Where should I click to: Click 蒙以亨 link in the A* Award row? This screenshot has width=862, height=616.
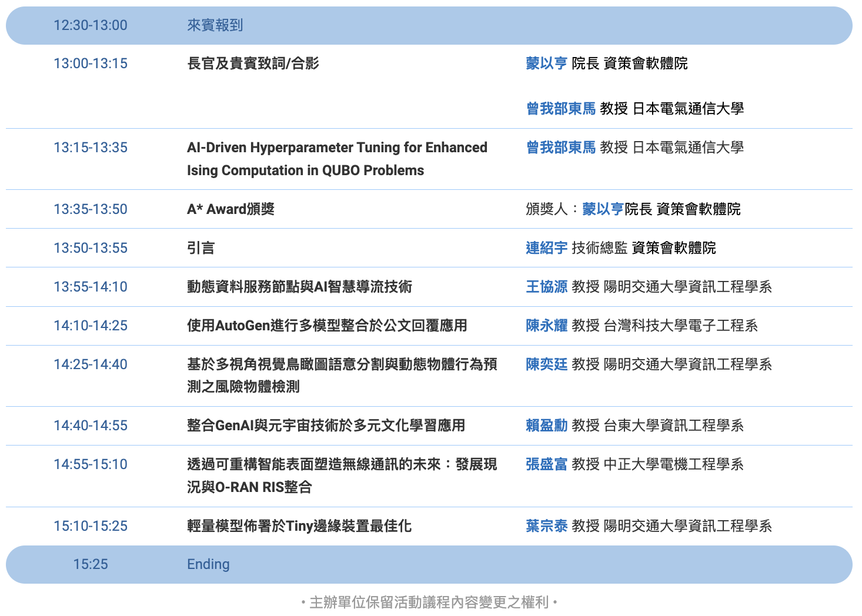pyautogui.click(x=603, y=209)
